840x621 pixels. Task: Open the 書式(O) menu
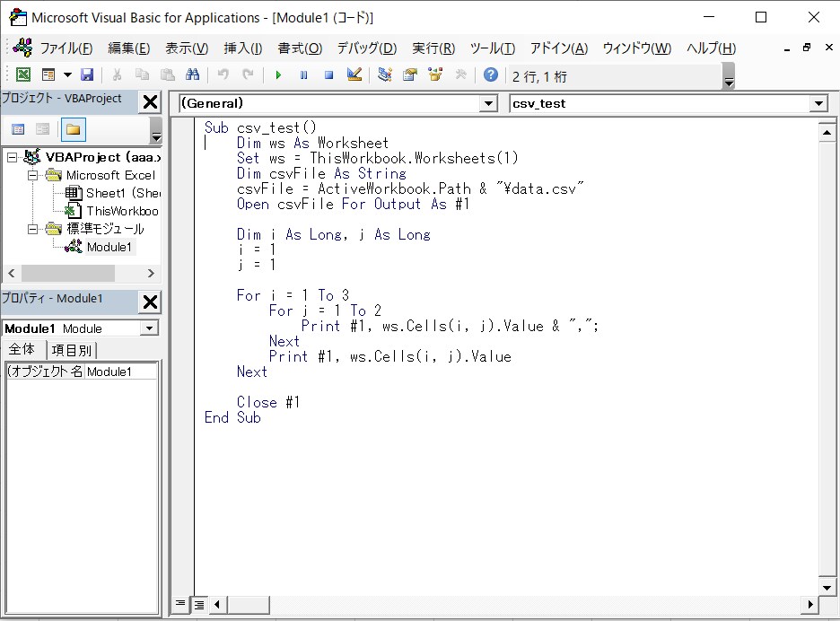(x=300, y=48)
